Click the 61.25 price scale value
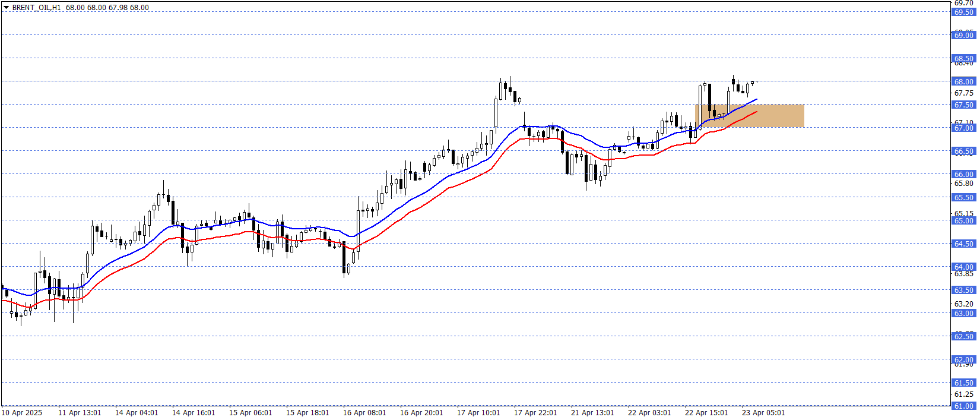The width and height of the screenshot is (980, 420). point(964,394)
